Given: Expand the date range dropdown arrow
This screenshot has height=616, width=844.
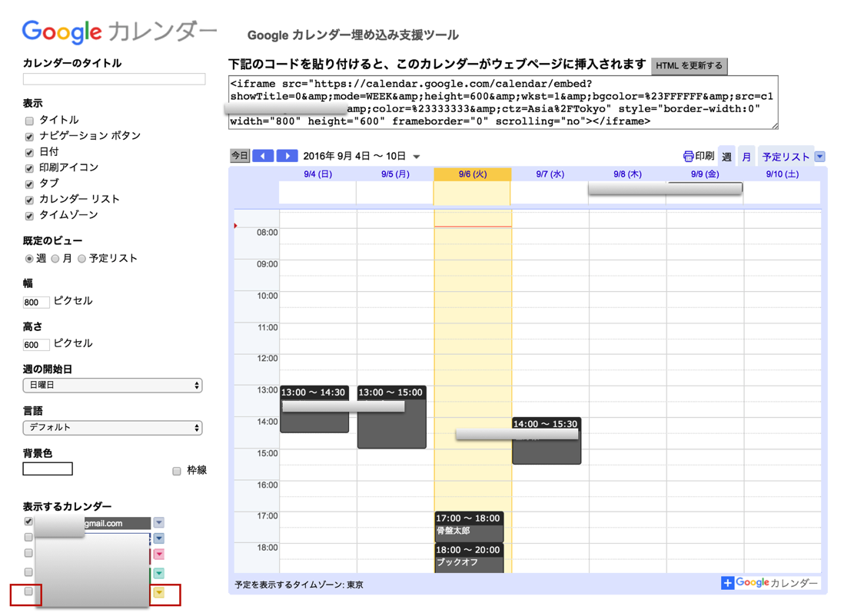Looking at the screenshot, I should (417, 157).
